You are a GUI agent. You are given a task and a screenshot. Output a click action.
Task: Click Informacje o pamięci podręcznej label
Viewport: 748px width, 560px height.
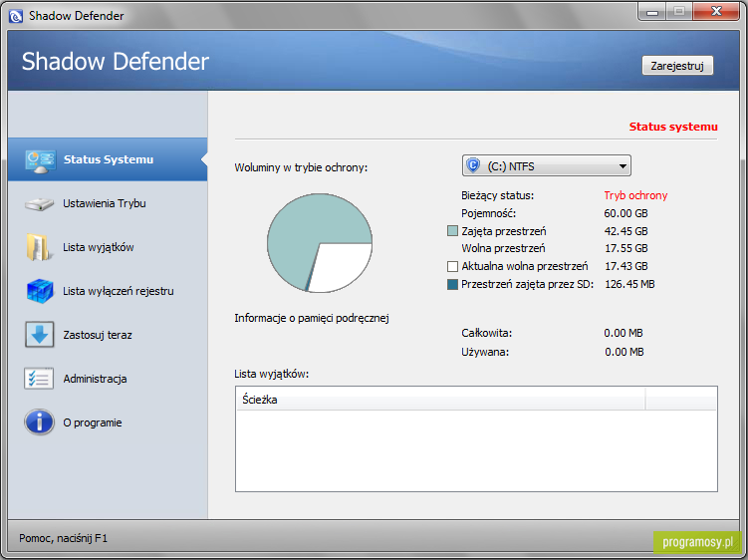pyautogui.click(x=312, y=318)
